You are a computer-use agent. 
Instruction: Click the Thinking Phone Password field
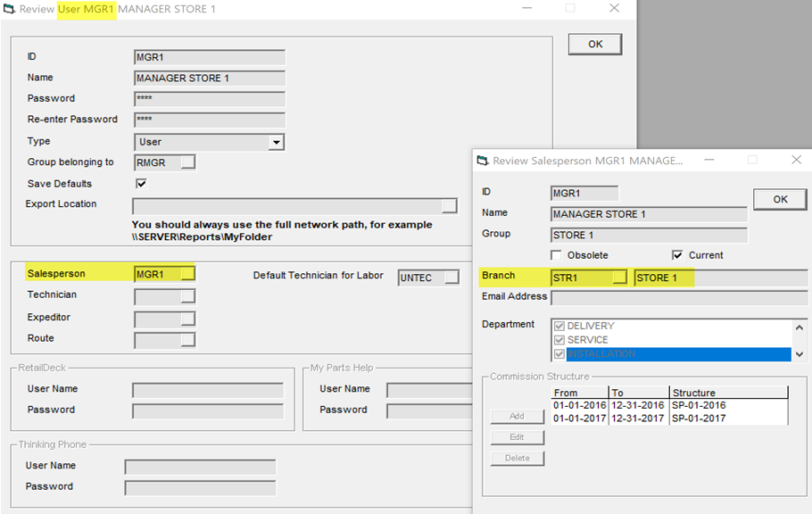200,488
